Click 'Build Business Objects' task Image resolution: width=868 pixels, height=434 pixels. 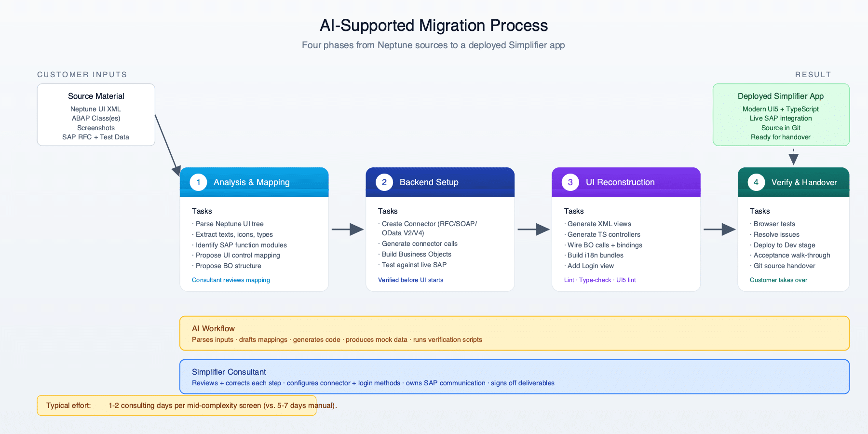pos(415,254)
